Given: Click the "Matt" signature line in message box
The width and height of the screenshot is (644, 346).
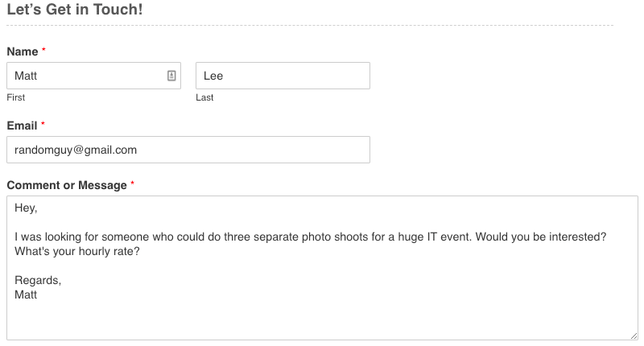Looking at the screenshot, I should [26, 295].
